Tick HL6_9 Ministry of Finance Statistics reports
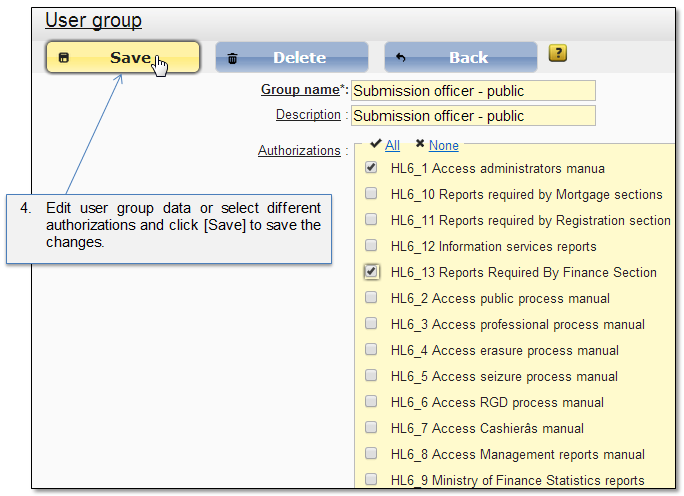This screenshot has height=496, width=684. click(x=371, y=480)
